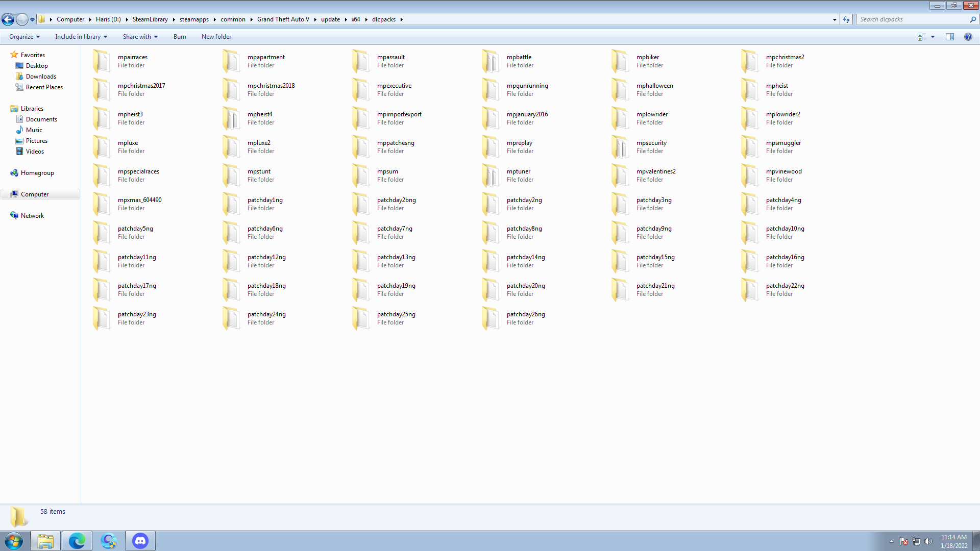Toggle the preview pane button
980x551 pixels.
tap(950, 37)
